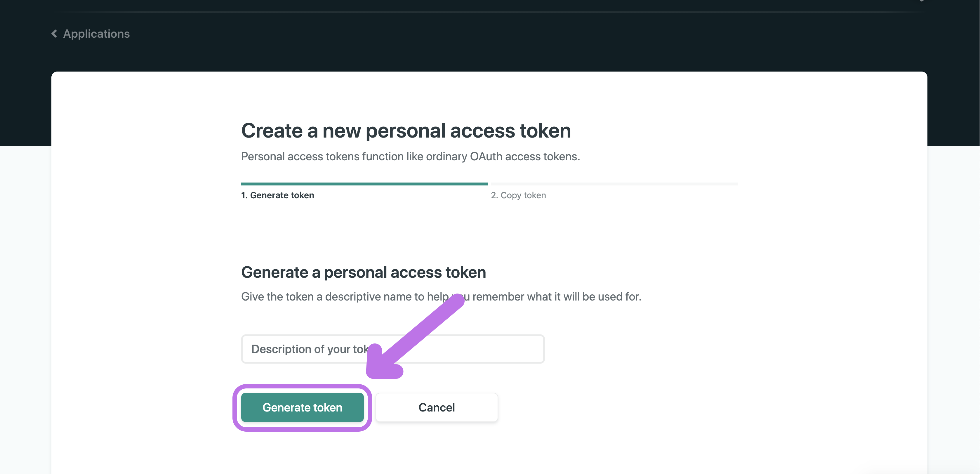Screen dimensions: 980x474
Task: Switch to the '2. Copy token' step
Action: coord(518,195)
